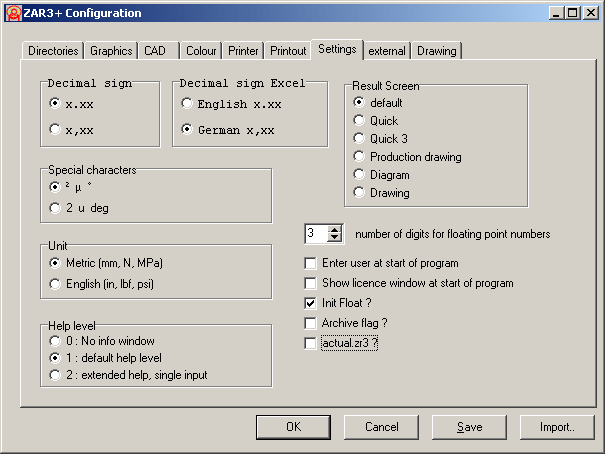Uncheck the Init Float checkbox

(x=310, y=303)
